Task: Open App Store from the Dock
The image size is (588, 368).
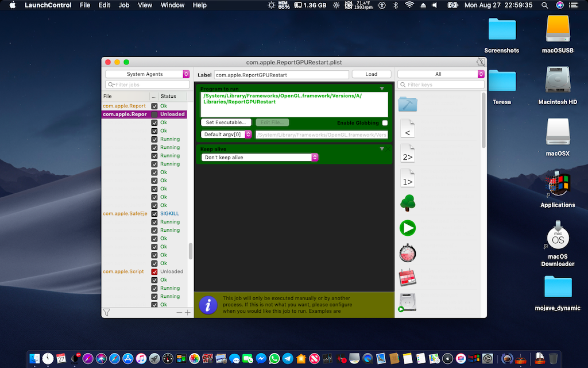Action: (128, 359)
